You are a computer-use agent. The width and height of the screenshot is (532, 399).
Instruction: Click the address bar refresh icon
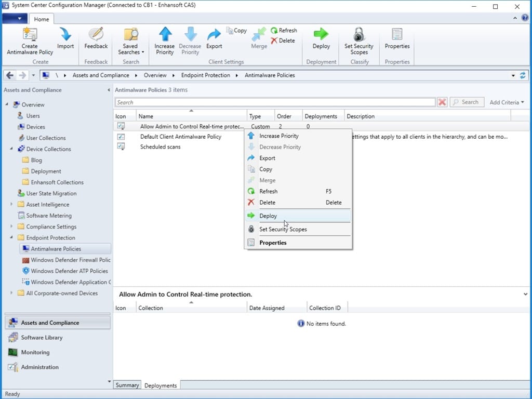(523, 75)
